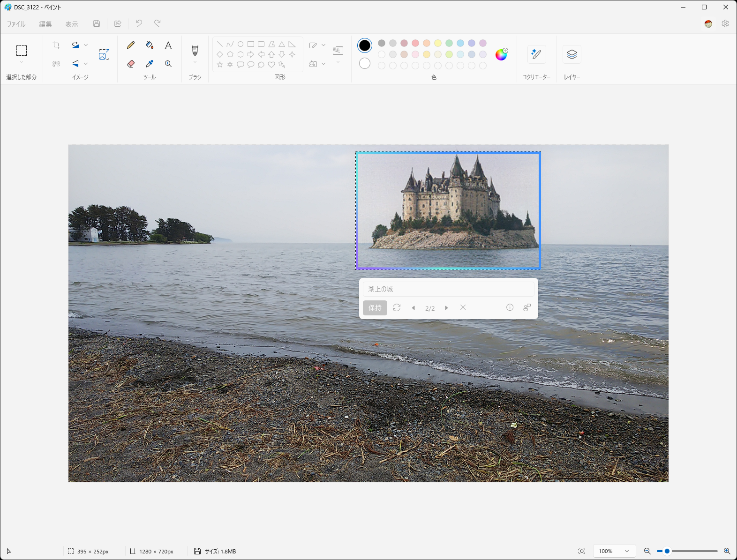The width and height of the screenshot is (737, 560).
Task: Open the Cocreator (コクリエーター) tool
Action: coord(536,54)
